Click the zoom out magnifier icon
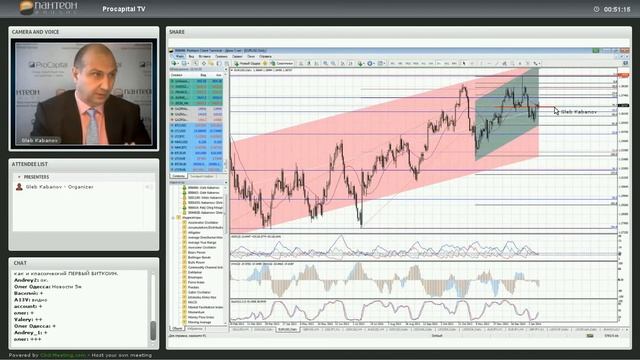This screenshot has width=640, height=360. [x=333, y=63]
